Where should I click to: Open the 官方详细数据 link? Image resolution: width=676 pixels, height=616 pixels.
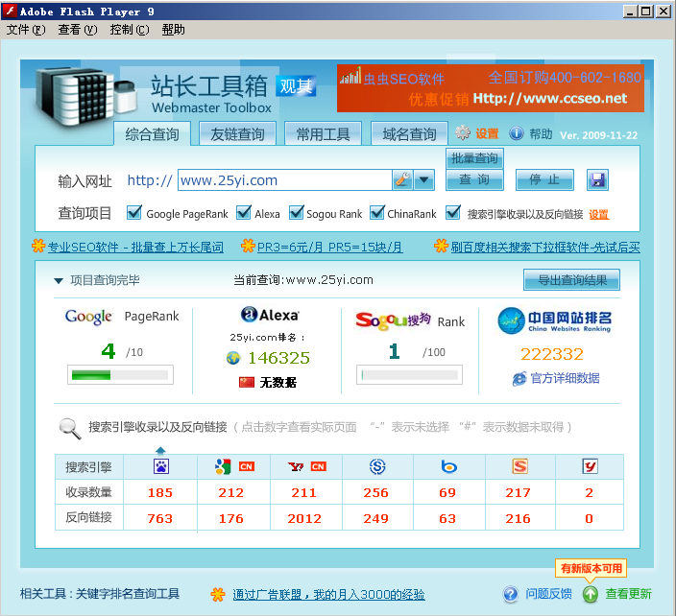tap(565, 378)
